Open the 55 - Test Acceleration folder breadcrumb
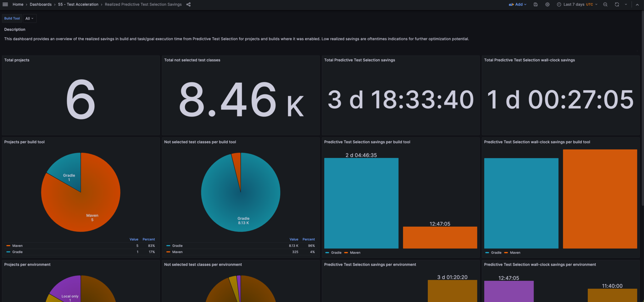644x302 pixels. 78,4
